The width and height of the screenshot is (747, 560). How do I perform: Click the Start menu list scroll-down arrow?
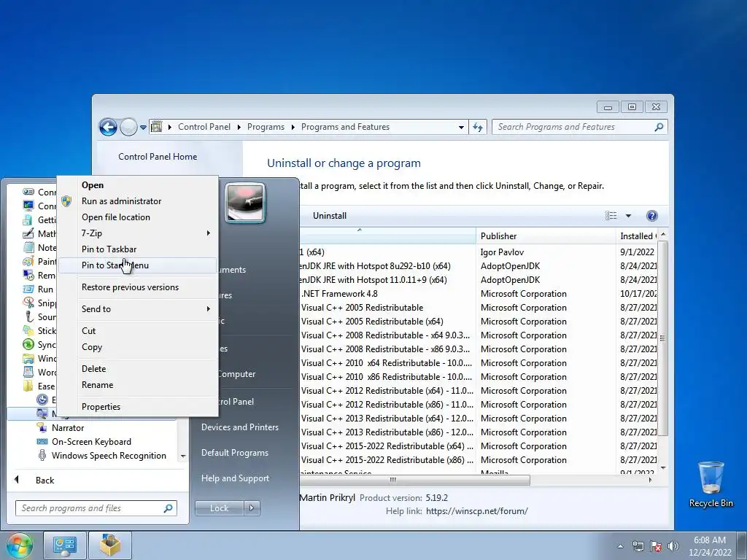coord(183,456)
